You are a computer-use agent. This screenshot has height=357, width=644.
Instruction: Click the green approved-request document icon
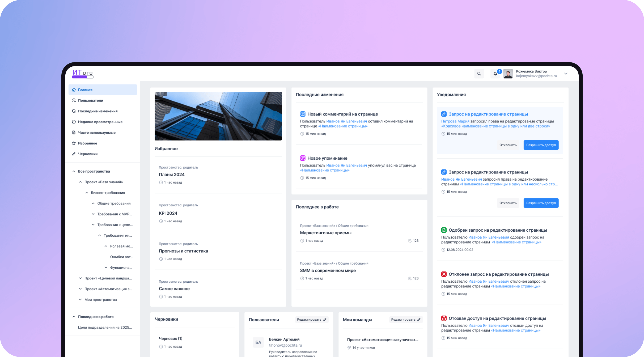coord(444,230)
